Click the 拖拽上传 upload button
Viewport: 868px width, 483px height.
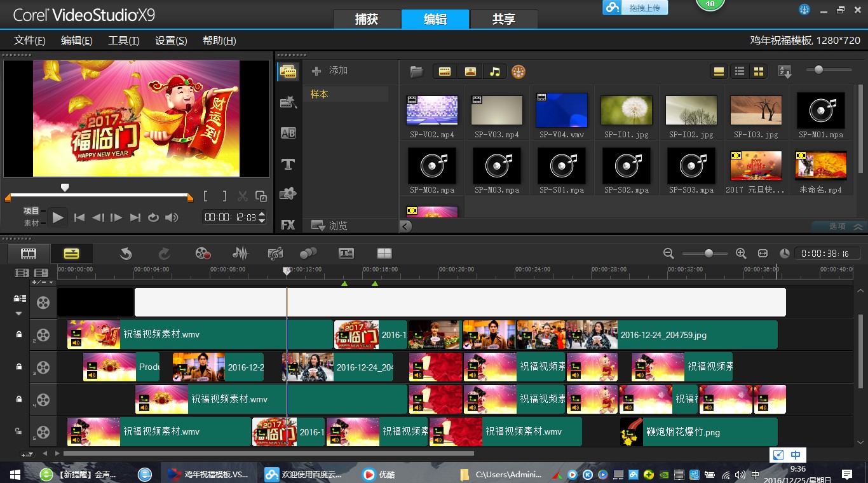[x=635, y=8]
